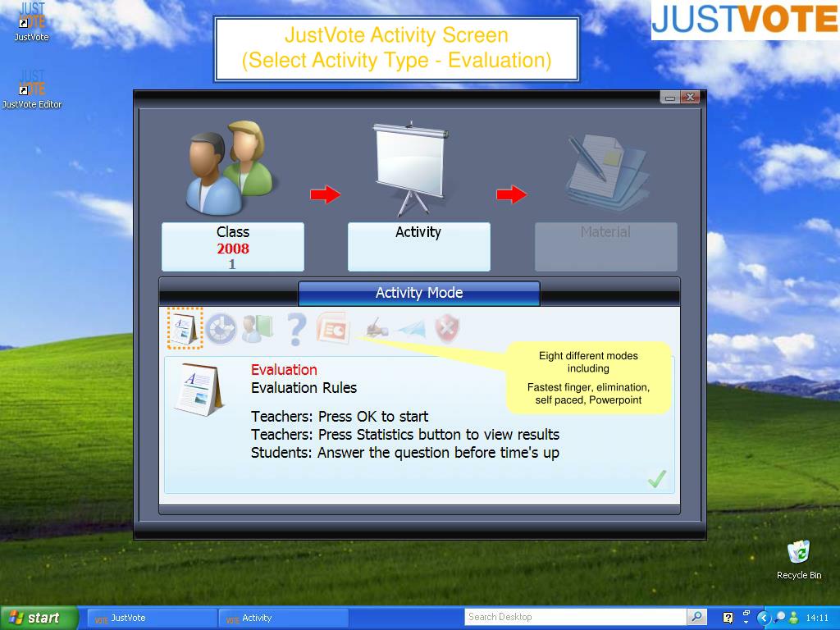
Task: Select the Evaluation mode calendar icon
Action: tap(185, 328)
